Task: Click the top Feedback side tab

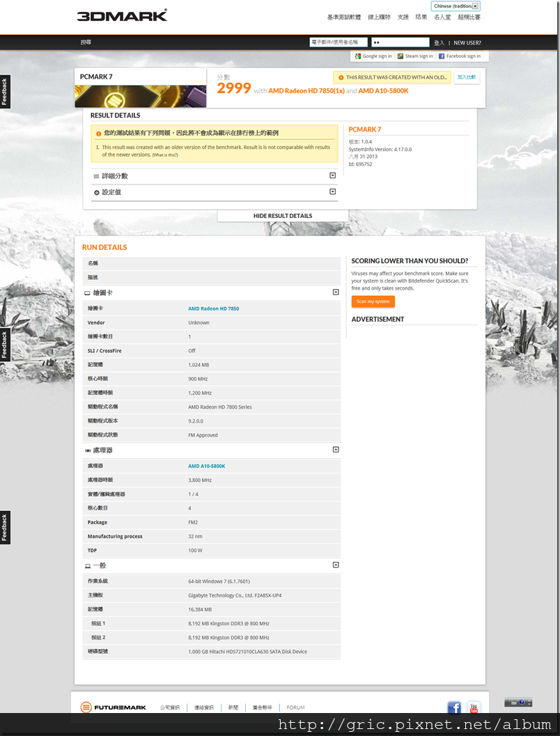Action: (x=5, y=91)
